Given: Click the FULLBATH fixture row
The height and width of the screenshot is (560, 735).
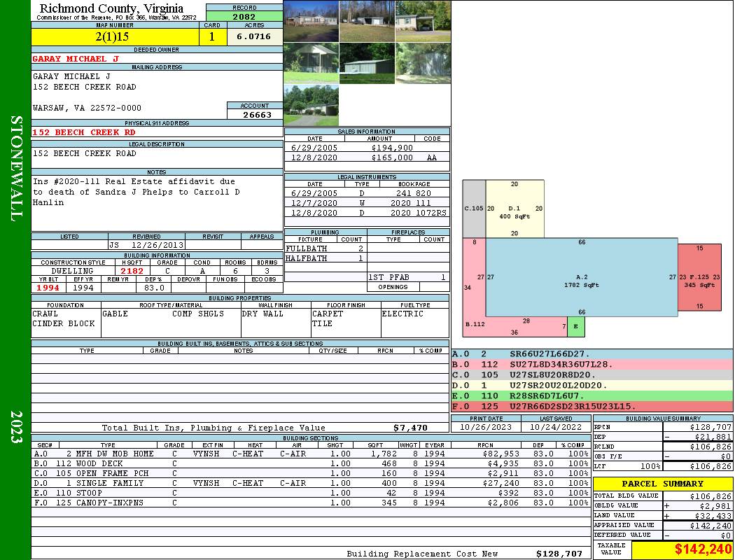Looking at the screenshot, I should (325, 248).
